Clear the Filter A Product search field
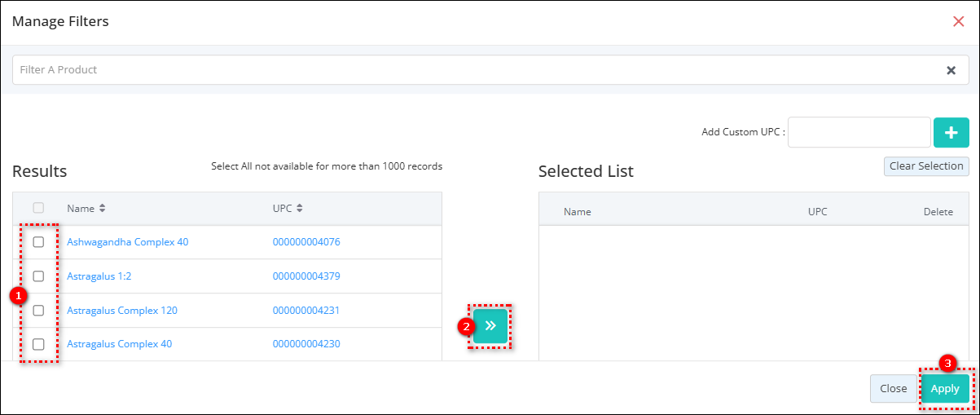This screenshot has width=980, height=415. coord(951,70)
